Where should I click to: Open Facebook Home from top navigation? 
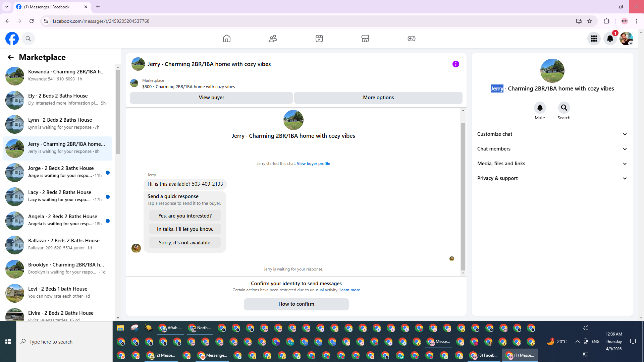[227, 39]
